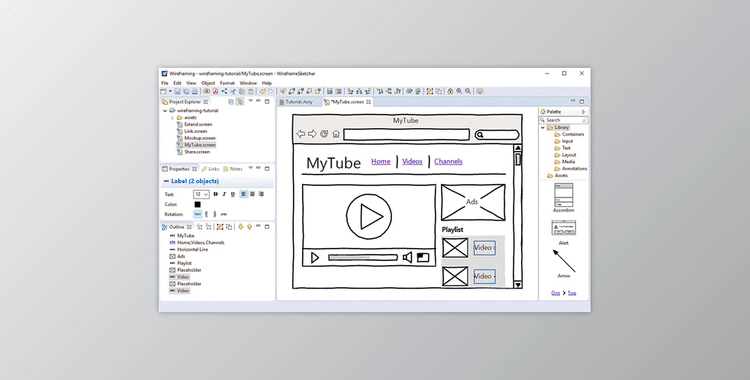Screen dimensions: 750x380
Task: Collapse the Library folder in Palette
Action: click(542, 128)
